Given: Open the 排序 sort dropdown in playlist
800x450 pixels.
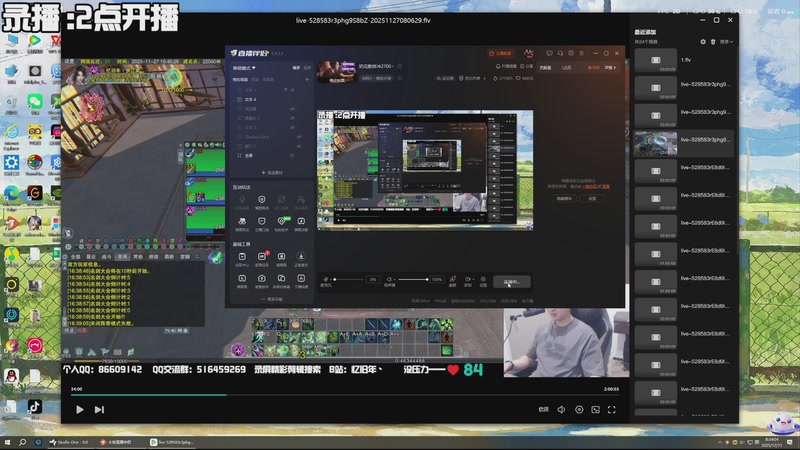Looking at the screenshot, I should pyautogui.click(x=727, y=42).
